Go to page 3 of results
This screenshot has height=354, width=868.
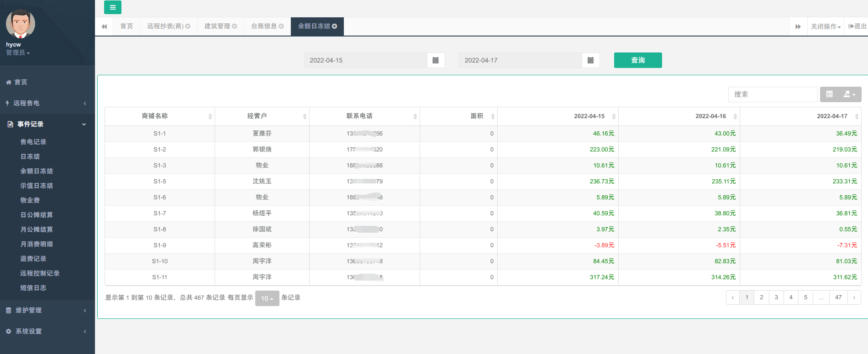click(776, 297)
